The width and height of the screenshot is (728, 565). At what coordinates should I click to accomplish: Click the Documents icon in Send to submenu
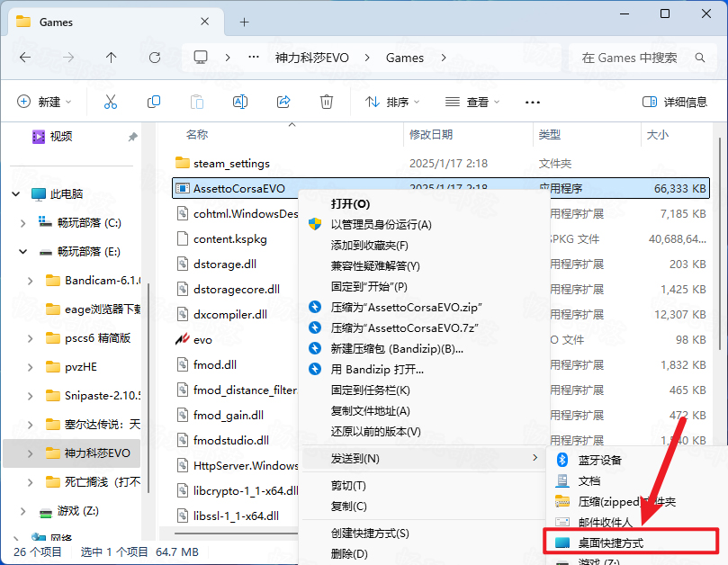point(562,480)
